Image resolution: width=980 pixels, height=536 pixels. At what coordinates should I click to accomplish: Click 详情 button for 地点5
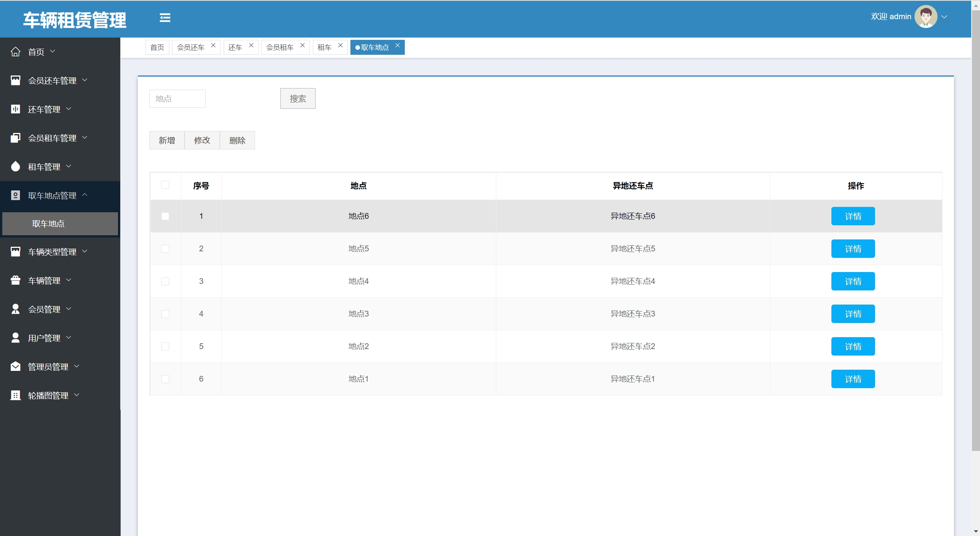tap(852, 249)
